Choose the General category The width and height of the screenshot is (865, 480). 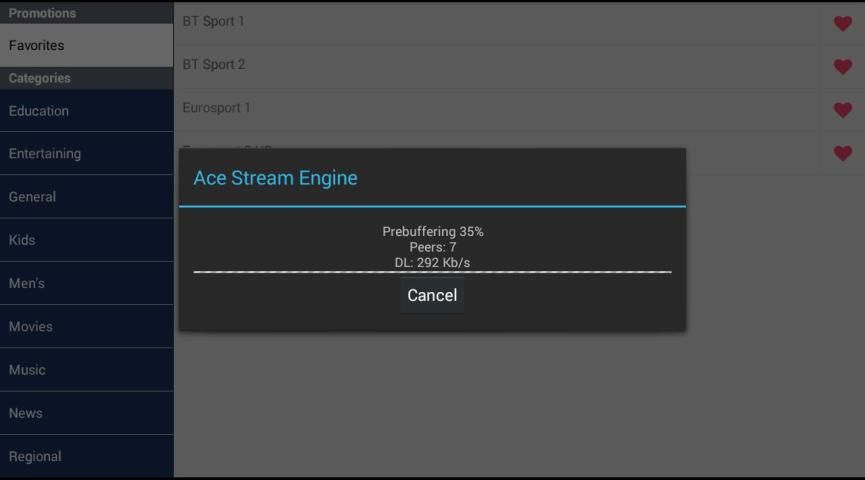coord(86,197)
